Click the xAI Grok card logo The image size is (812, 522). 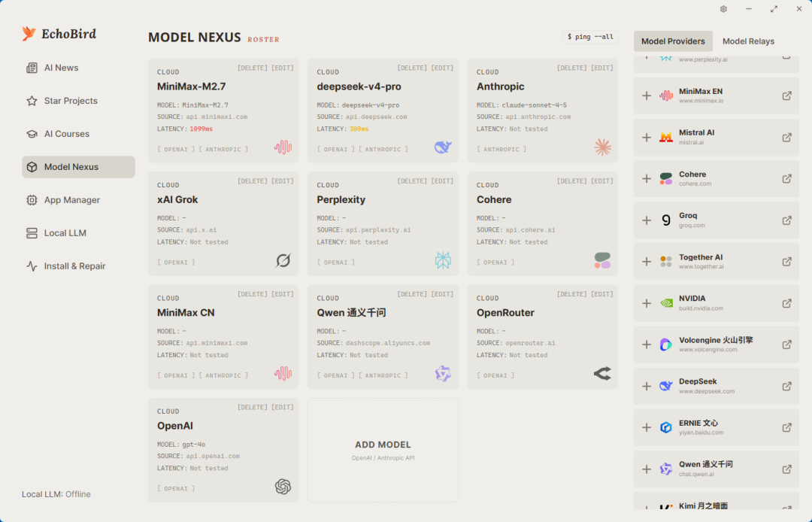283,260
